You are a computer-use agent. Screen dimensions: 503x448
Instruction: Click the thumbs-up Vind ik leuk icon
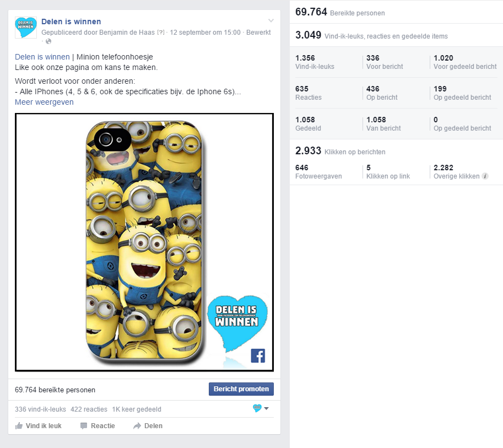(19, 426)
